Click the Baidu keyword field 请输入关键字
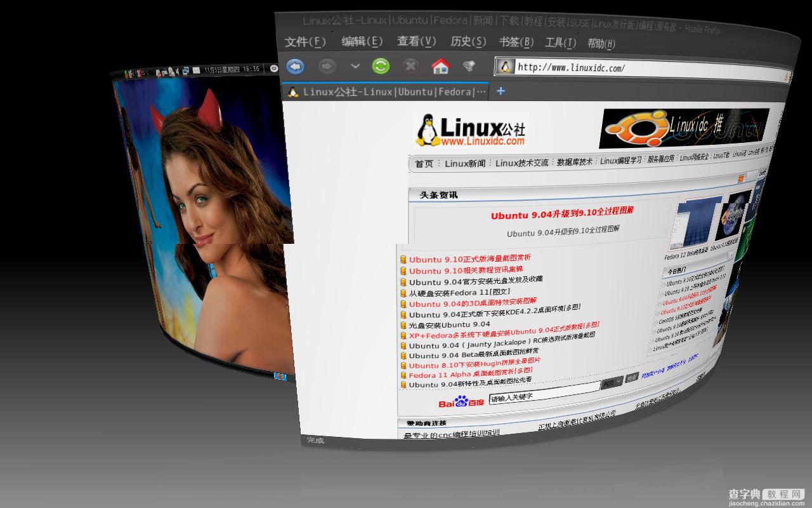The image size is (812, 508). click(x=544, y=394)
